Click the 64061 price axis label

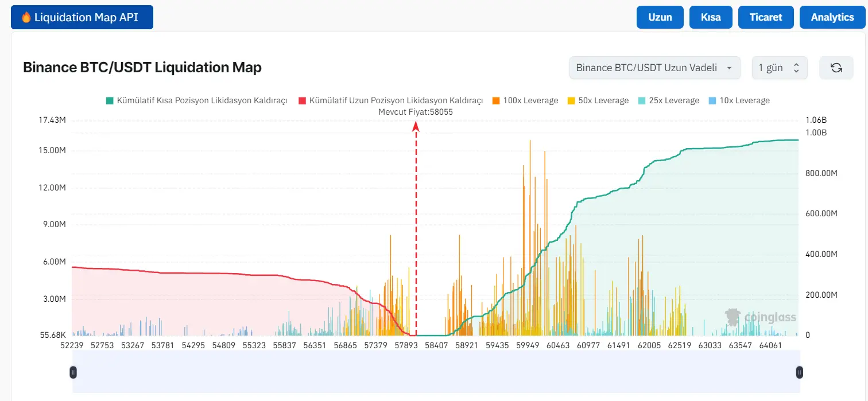(770, 346)
